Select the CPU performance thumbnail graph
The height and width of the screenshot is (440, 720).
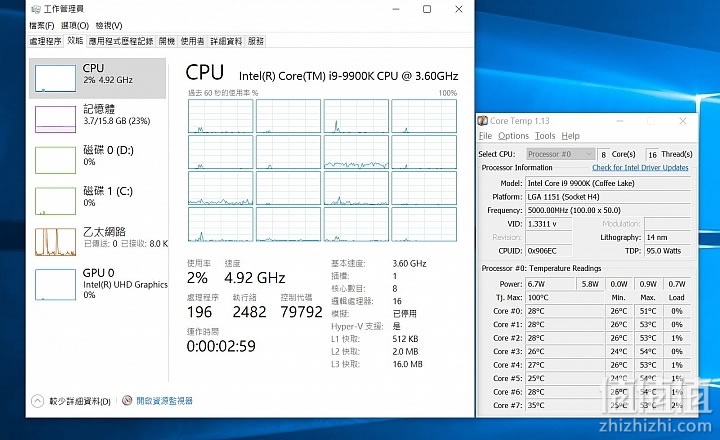pyautogui.click(x=56, y=78)
